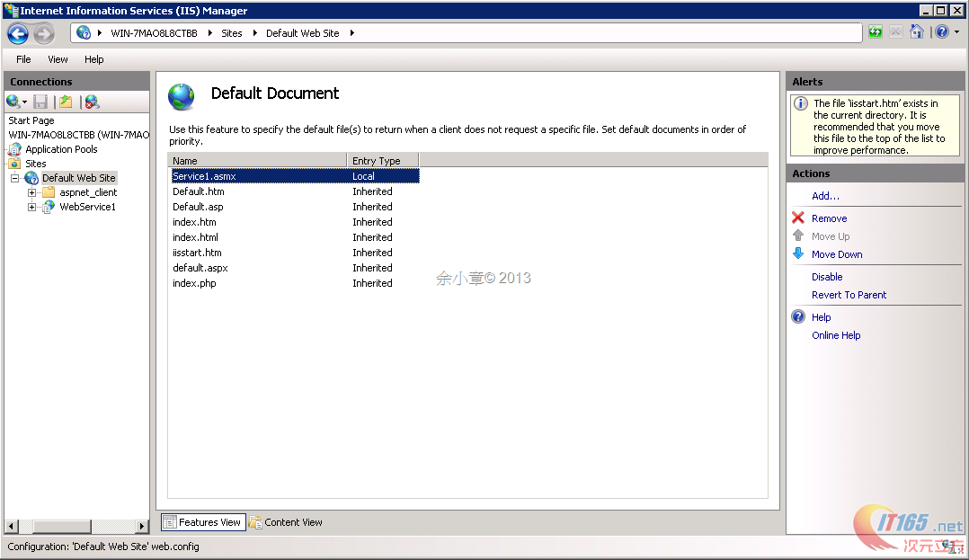Select Start Page in Connections tree
The image size is (969, 560).
[31, 120]
